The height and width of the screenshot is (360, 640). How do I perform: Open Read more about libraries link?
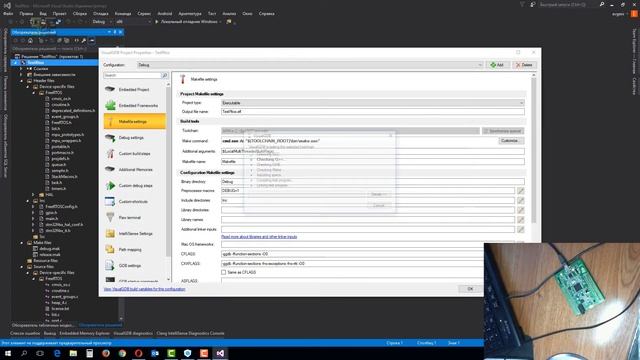259,237
